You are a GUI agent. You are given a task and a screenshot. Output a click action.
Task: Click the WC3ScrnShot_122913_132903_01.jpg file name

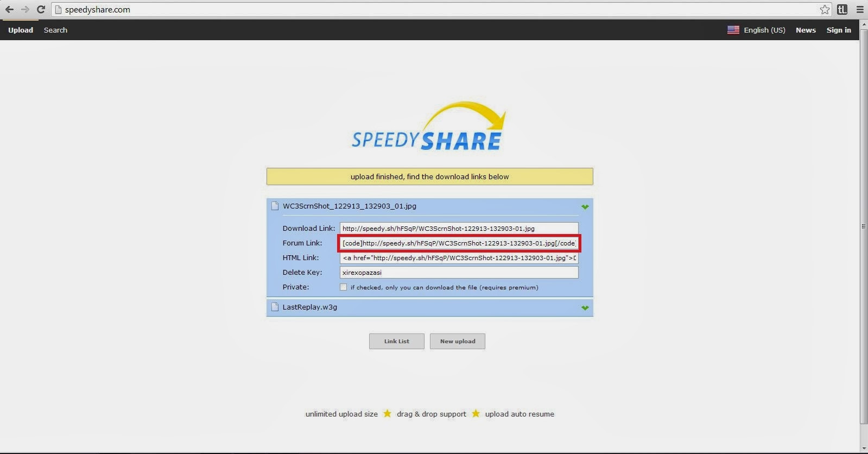pos(350,206)
